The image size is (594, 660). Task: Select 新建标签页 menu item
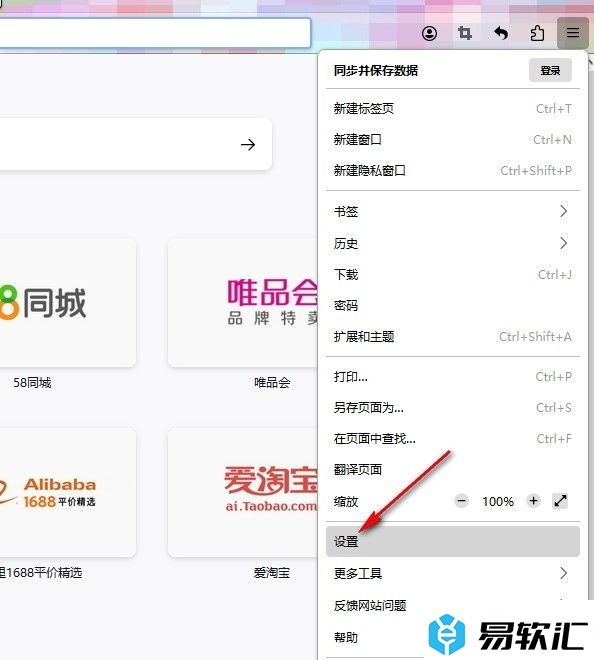point(453,109)
